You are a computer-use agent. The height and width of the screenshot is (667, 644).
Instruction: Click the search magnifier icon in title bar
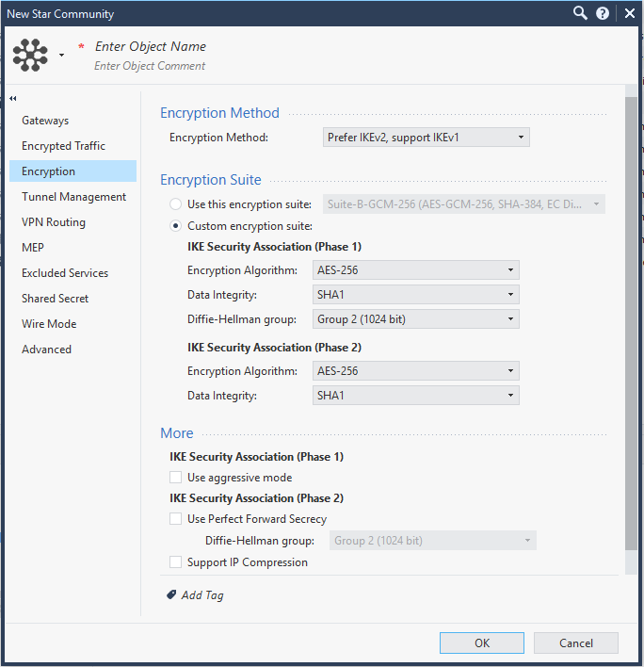[580, 13]
